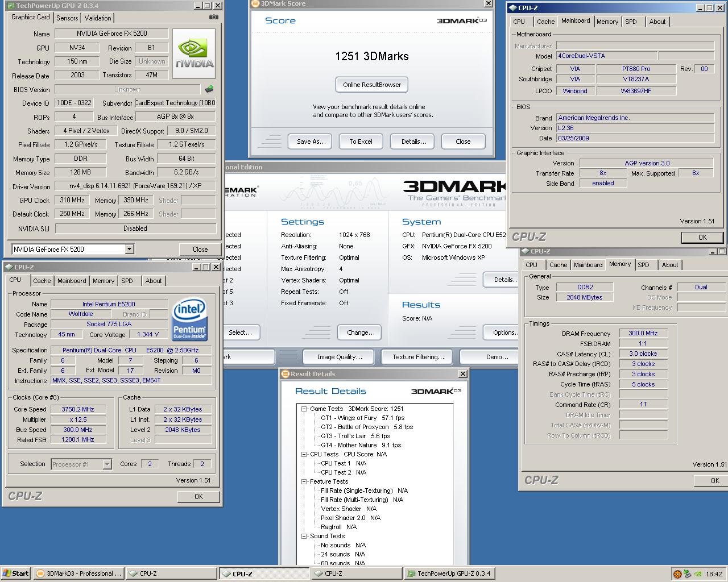This screenshot has height=582, width=728.
Task: Open Memory tab in CPU-Z Mainboard window
Action: (x=607, y=22)
